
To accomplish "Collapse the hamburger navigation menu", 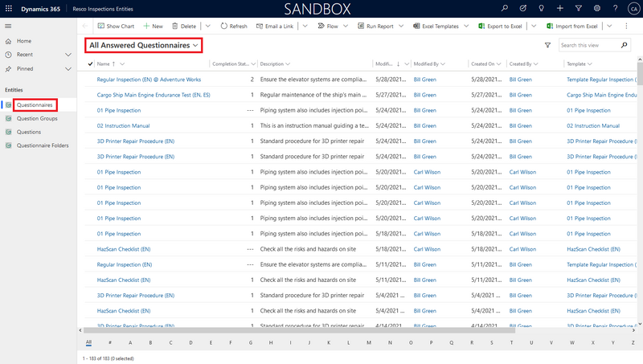I will pyautogui.click(x=9, y=26).
